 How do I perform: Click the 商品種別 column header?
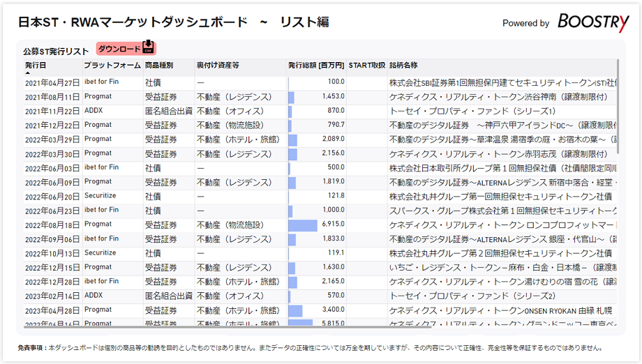coord(159,66)
